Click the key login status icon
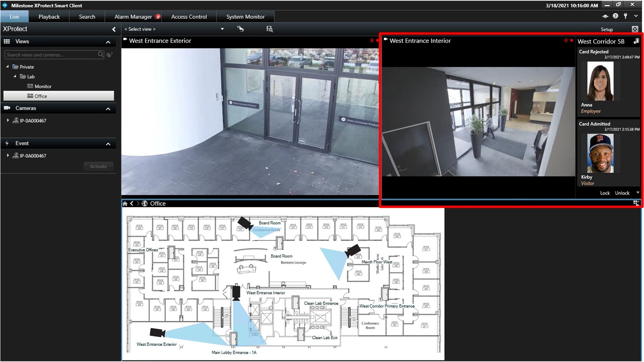Viewport: 644px width, 362px height. (626, 16)
